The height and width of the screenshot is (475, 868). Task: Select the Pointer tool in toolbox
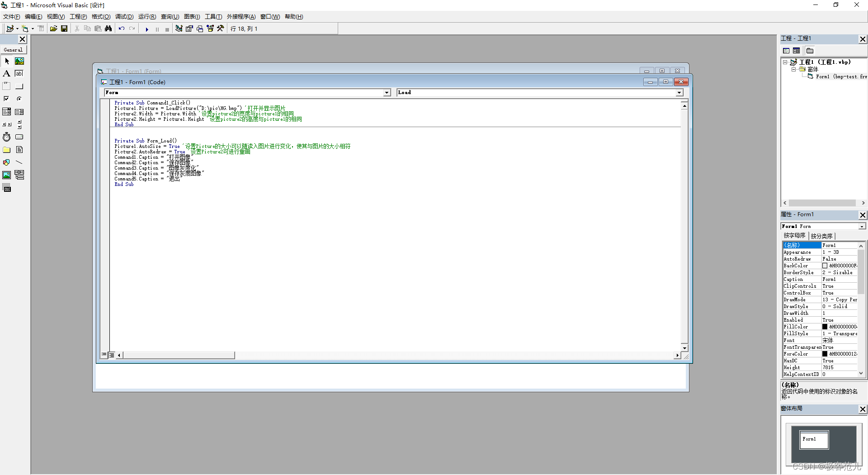(x=7, y=61)
